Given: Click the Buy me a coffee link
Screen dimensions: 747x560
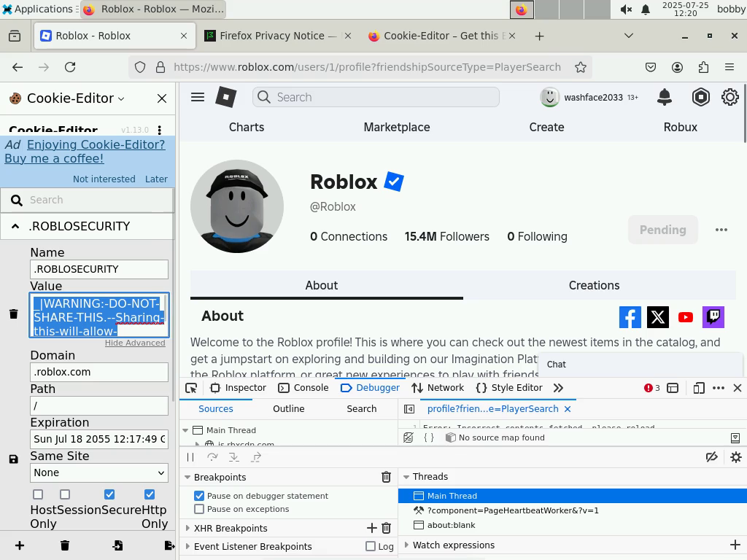Looking at the screenshot, I should [54, 158].
